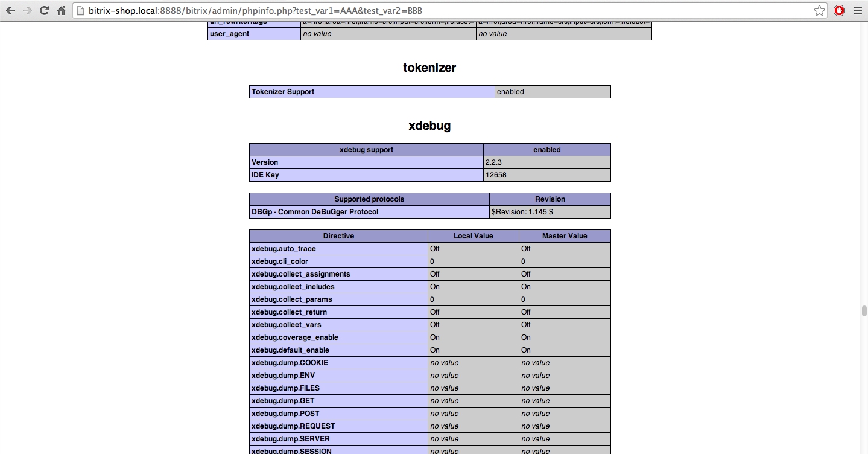Select the 'xdebug.dump.COOKIE' directive
The image size is (868, 454).
[338, 363]
